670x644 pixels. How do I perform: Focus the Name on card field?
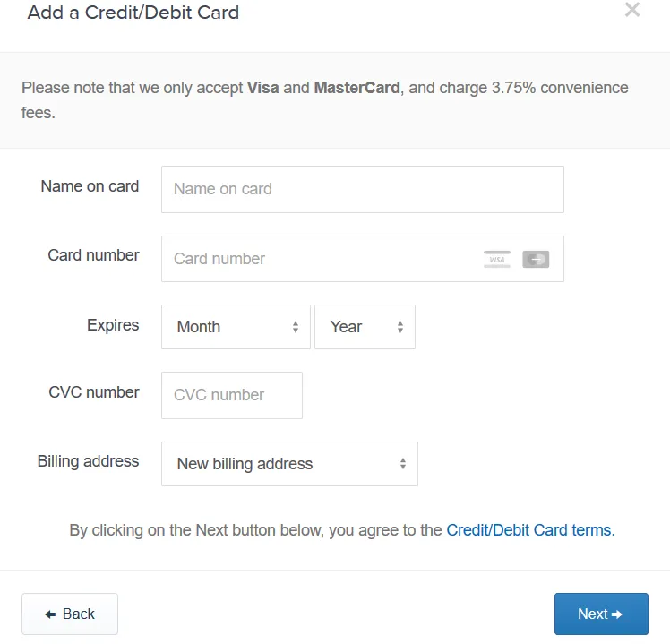tap(363, 189)
